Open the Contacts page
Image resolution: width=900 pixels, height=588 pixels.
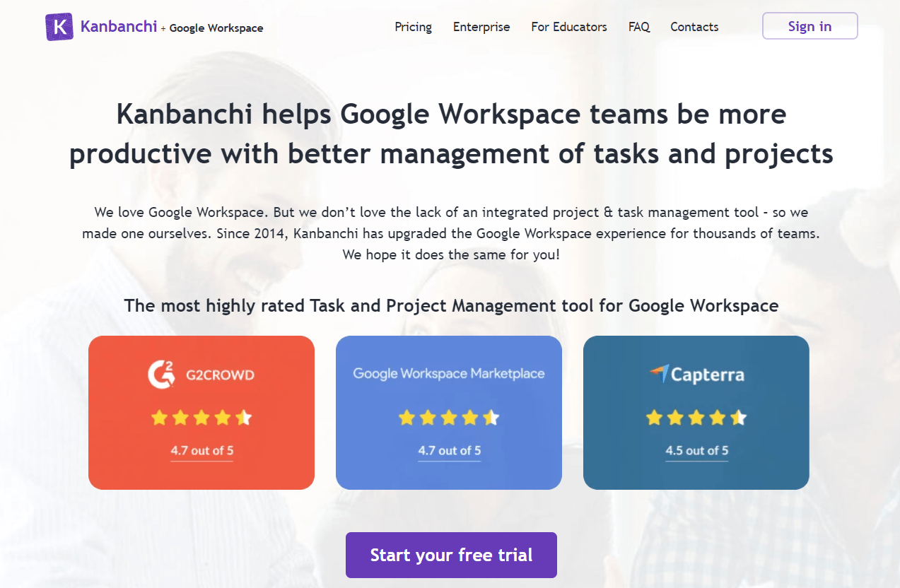click(694, 27)
